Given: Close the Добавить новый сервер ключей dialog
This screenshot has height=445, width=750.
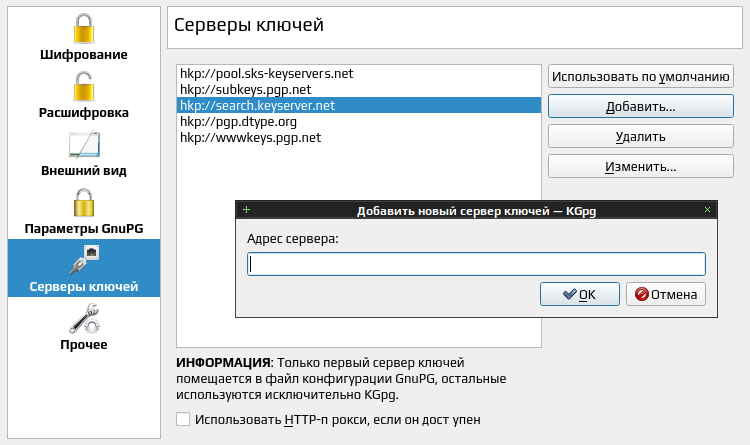Looking at the screenshot, I should pos(707,210).
